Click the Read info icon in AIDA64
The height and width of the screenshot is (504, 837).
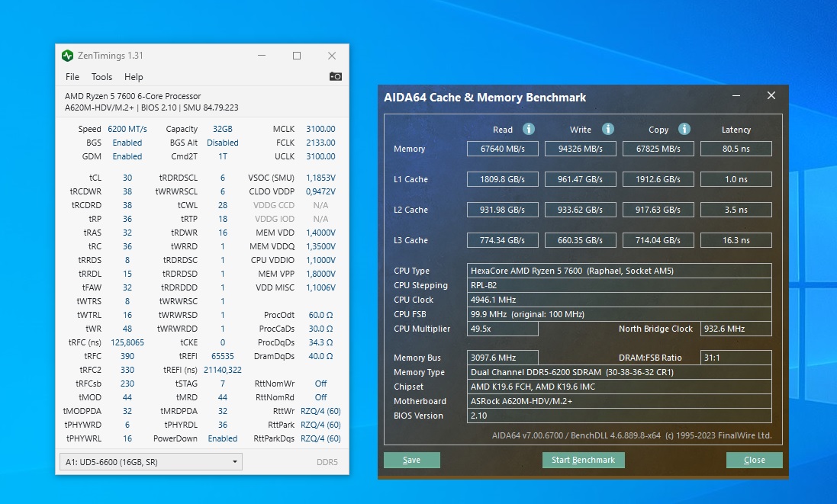529,129
